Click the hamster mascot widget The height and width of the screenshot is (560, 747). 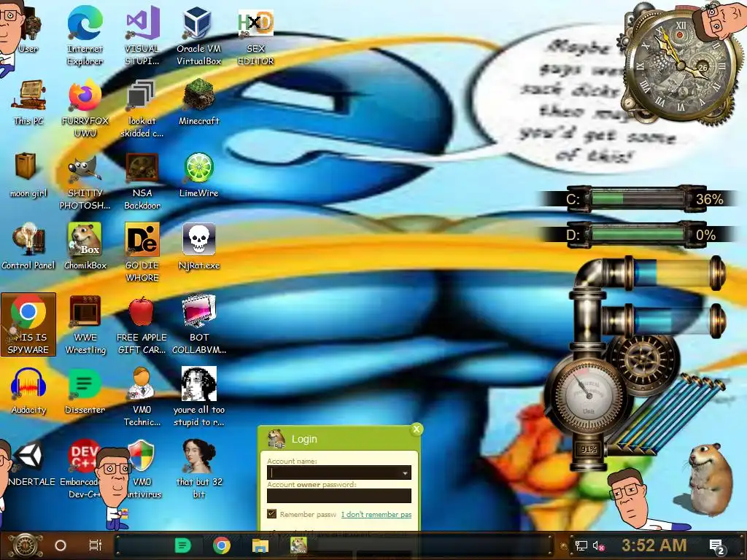[x=711, y=478]
